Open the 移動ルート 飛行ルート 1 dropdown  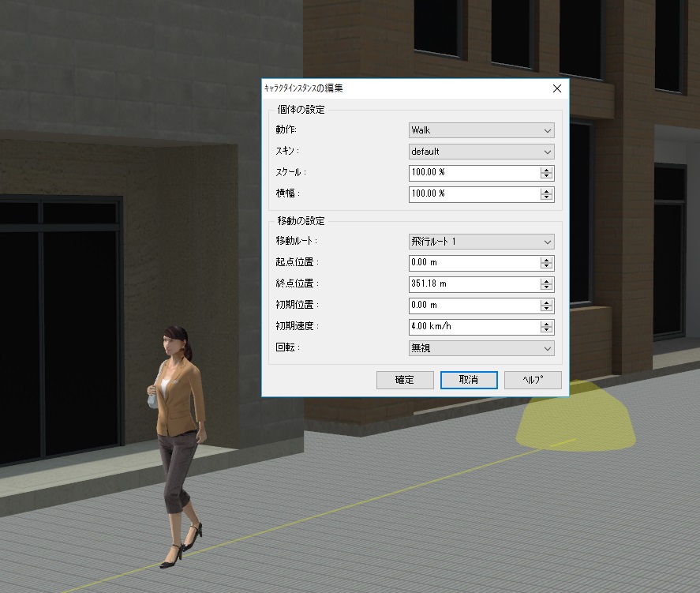(481, 242)
